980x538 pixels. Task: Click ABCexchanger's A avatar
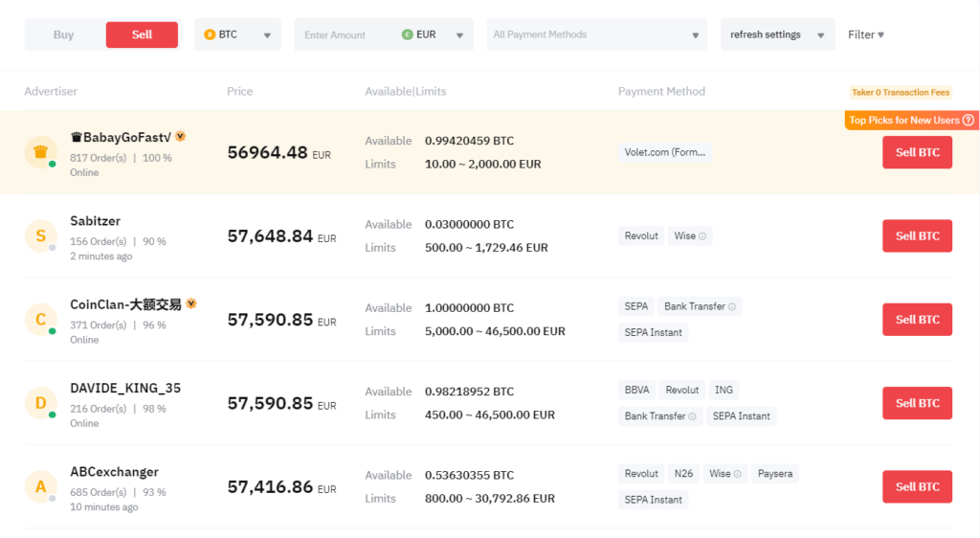40,487
